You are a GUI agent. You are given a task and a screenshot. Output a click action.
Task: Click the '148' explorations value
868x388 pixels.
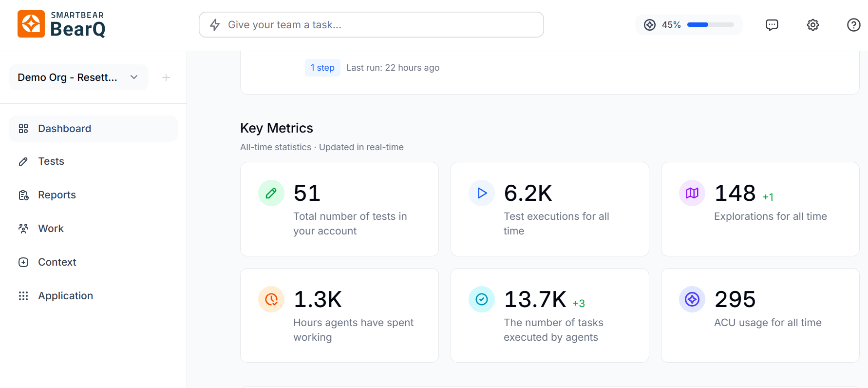tap(735, 193)
